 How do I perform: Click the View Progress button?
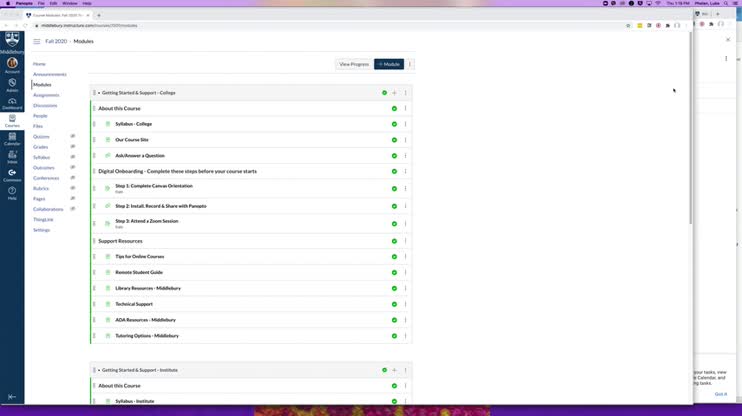pyautogui.click(x=353, y=64)
